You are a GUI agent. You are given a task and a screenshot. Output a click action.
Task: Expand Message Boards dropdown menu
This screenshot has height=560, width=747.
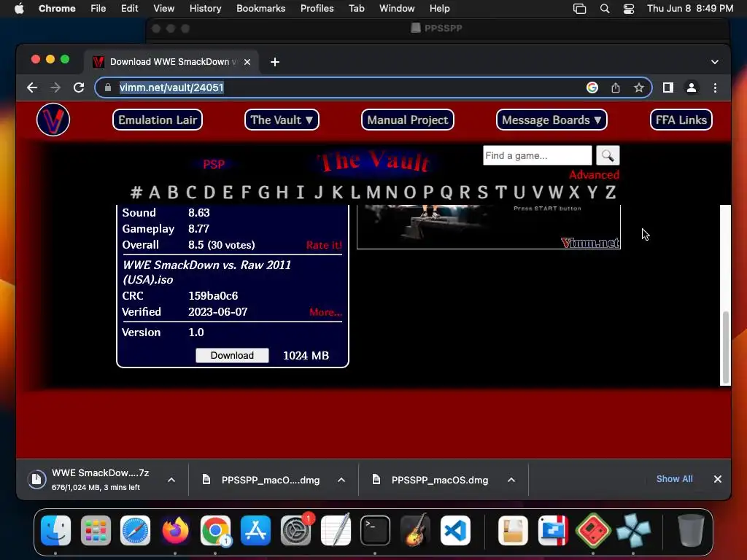tap(551, 120)
